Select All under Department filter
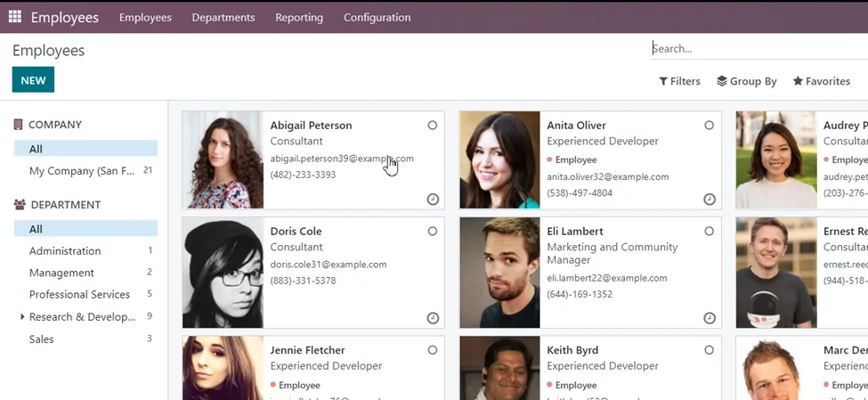This screenshot has width=868, height=400. [85, 229]
